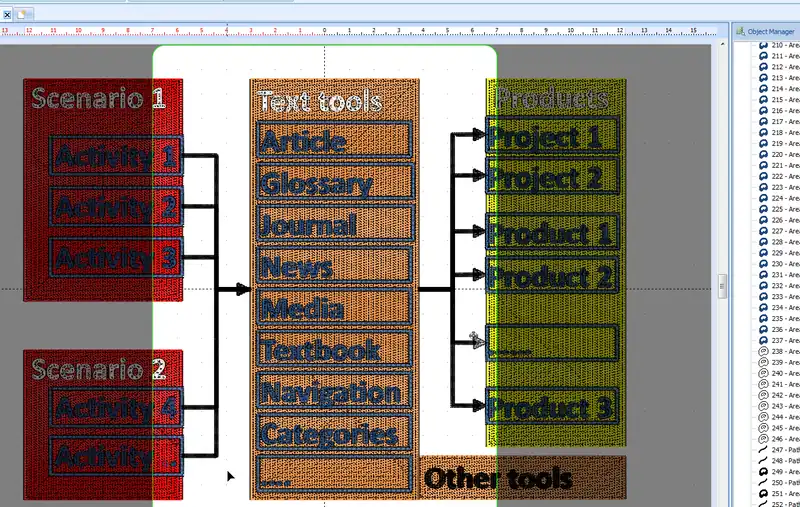Select the Project 1 box under Products
800x507 pixels.
point(553,135)
